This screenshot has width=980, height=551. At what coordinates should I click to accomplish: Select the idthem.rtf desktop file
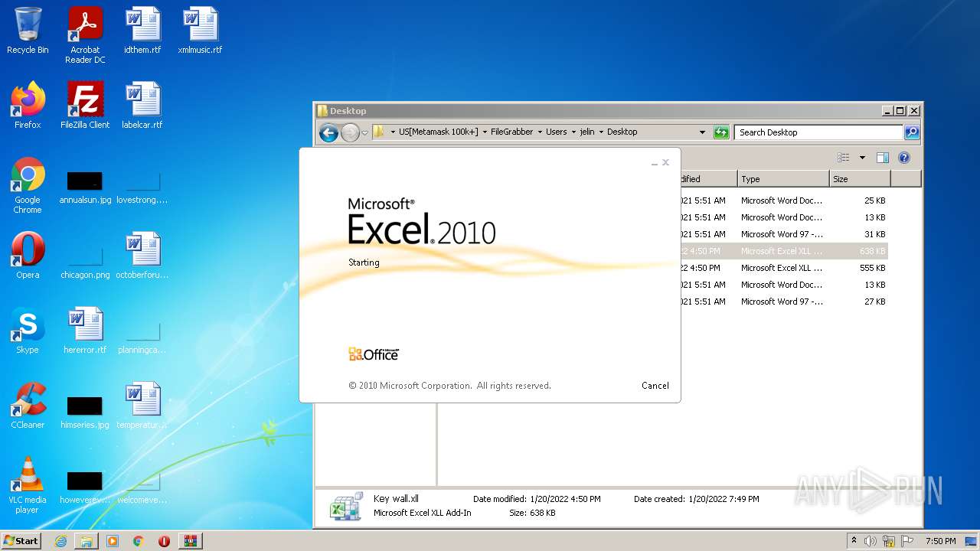click(142, 31)
